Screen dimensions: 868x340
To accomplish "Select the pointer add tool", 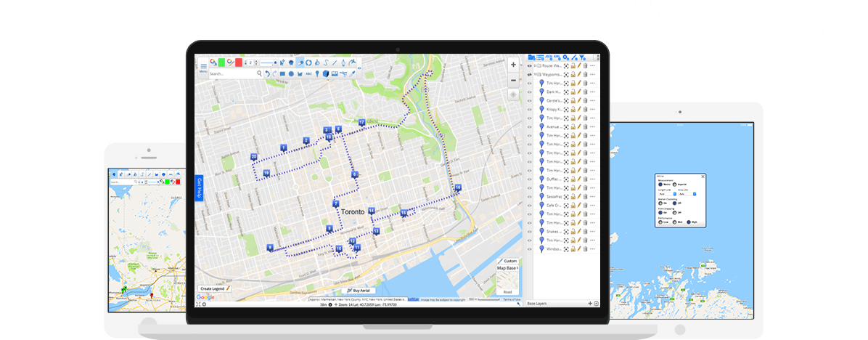I will point(282,62).
